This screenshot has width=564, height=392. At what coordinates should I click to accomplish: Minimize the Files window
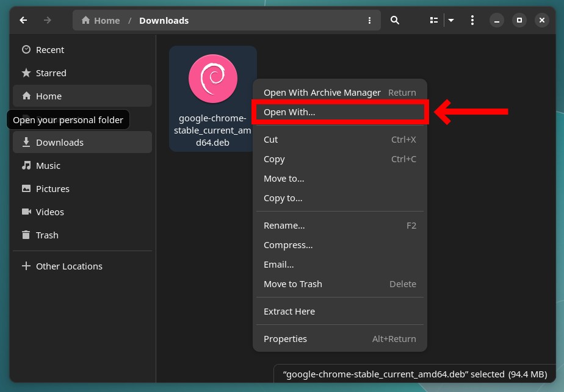tap(497, 21)
